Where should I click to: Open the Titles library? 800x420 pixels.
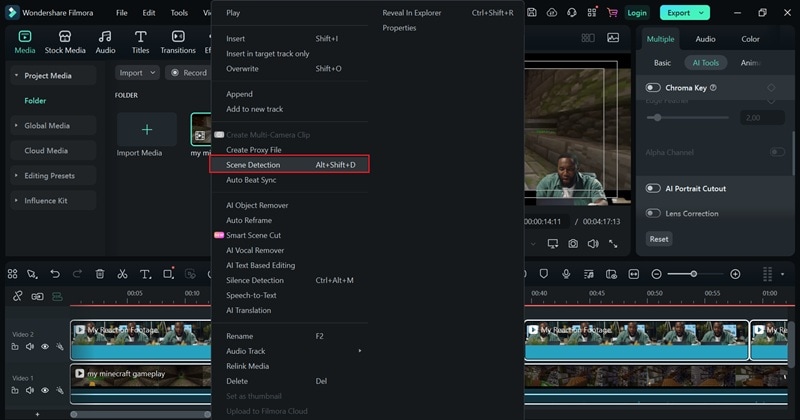[x=140, y=42]
